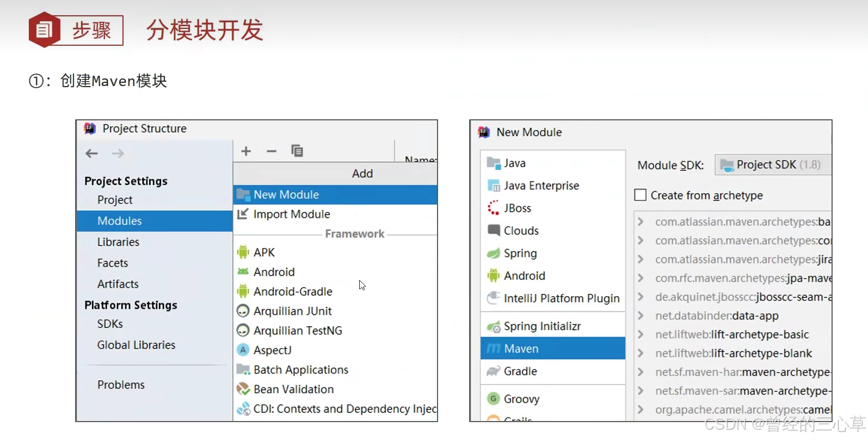Expand the com.atlassian.maven.archetypes row ending in 'co'
This screenshot has width=868, height=439.
click(641, 240)
